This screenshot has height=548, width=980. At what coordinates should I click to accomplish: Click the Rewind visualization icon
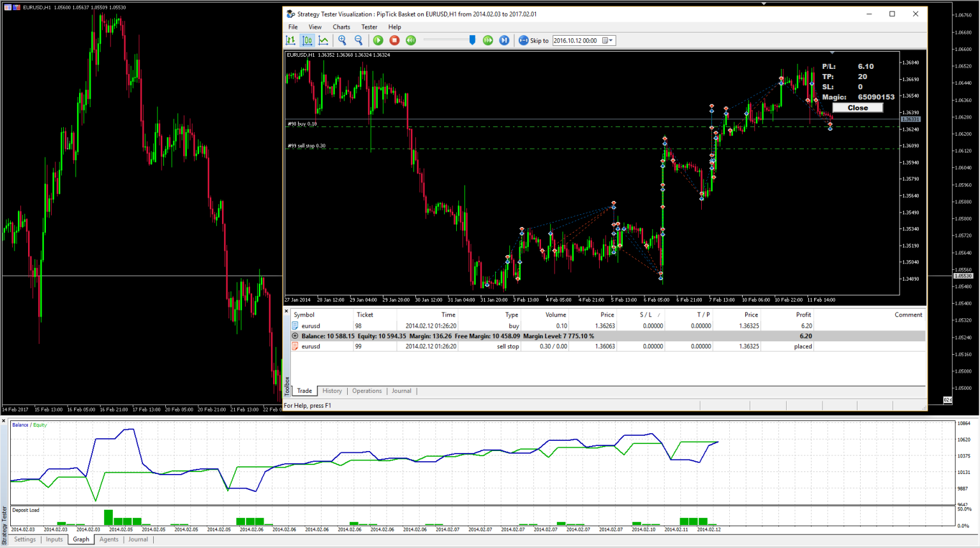point(411,40)
